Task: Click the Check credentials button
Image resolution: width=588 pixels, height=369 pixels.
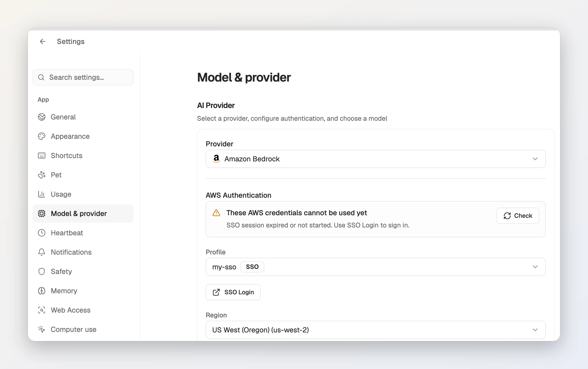Action: (518, 216)
